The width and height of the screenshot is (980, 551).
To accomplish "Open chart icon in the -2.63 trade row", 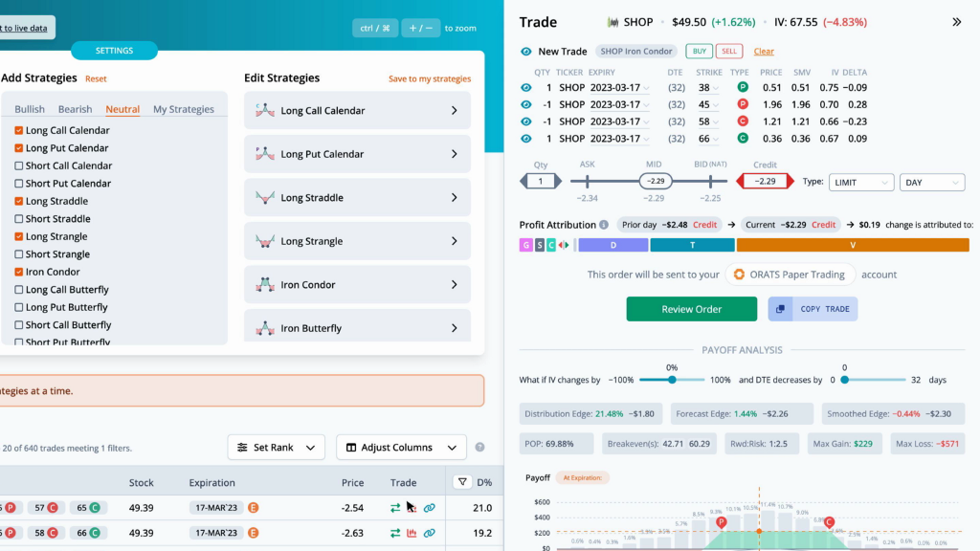I will pyautogui.click(x=412, y=533).
